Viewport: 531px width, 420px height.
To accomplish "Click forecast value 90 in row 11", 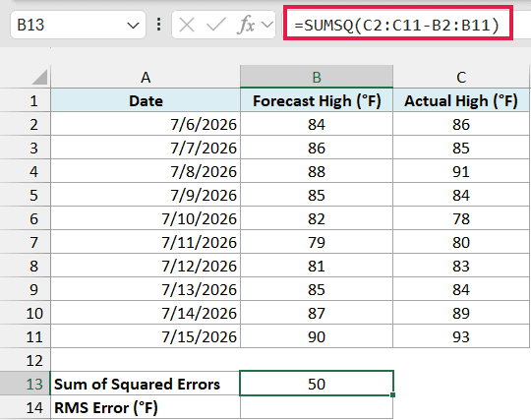I will click(x=317, y=336).
